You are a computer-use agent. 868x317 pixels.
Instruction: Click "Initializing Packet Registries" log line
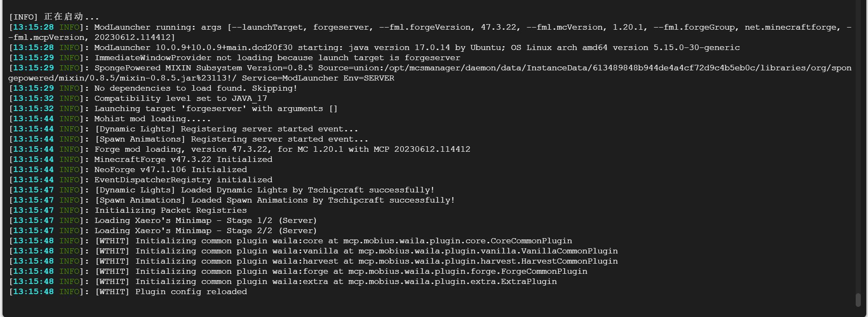[x=170, y=210]
